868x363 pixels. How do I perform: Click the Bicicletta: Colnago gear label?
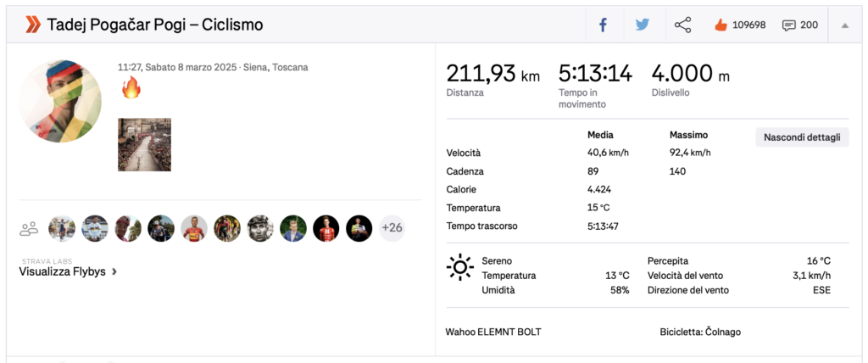pos(700,332)
